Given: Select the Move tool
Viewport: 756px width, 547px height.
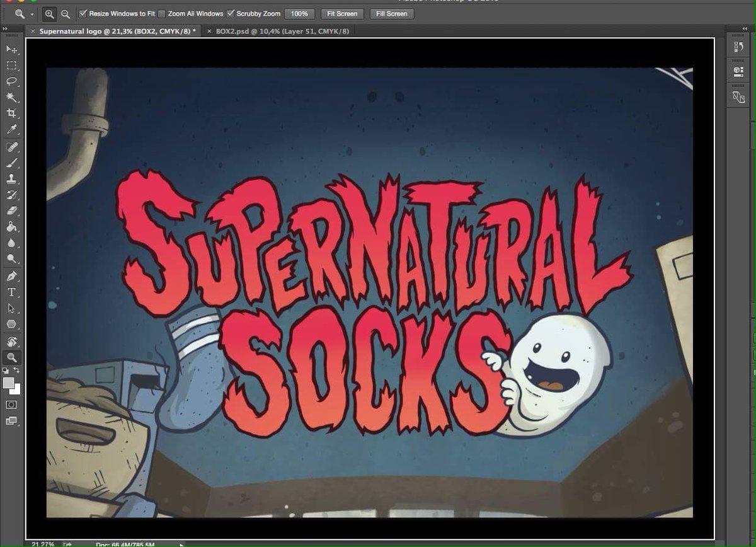Looking at the screenshot, I should [11, 49].
